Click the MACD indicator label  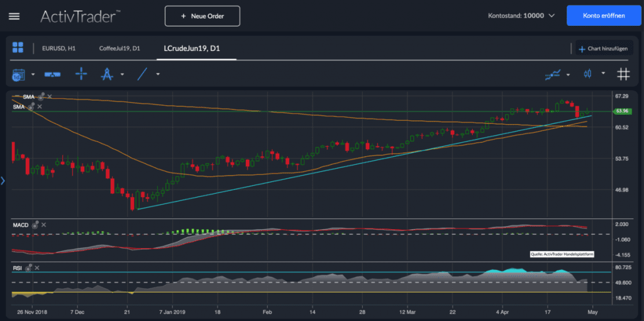coord(21,225)
